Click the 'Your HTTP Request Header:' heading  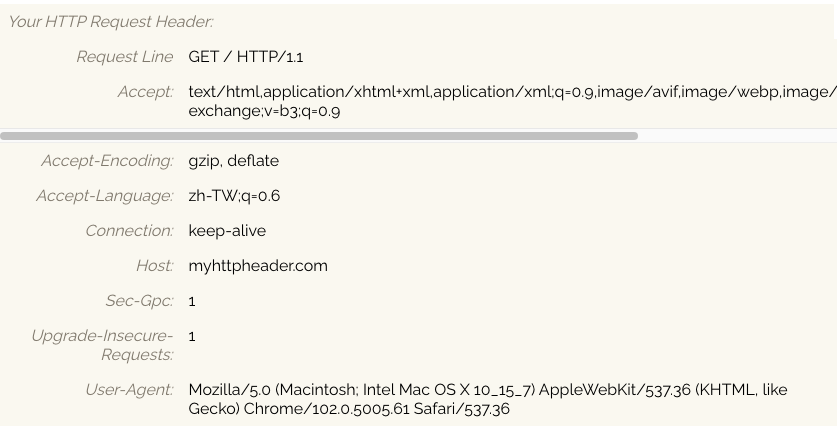coord(111,22)
